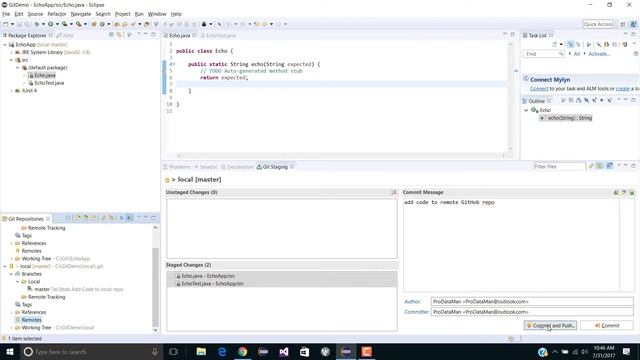Collapse the Branches node under local repo
The image size is (640, 360).
(x=11, y=274)
